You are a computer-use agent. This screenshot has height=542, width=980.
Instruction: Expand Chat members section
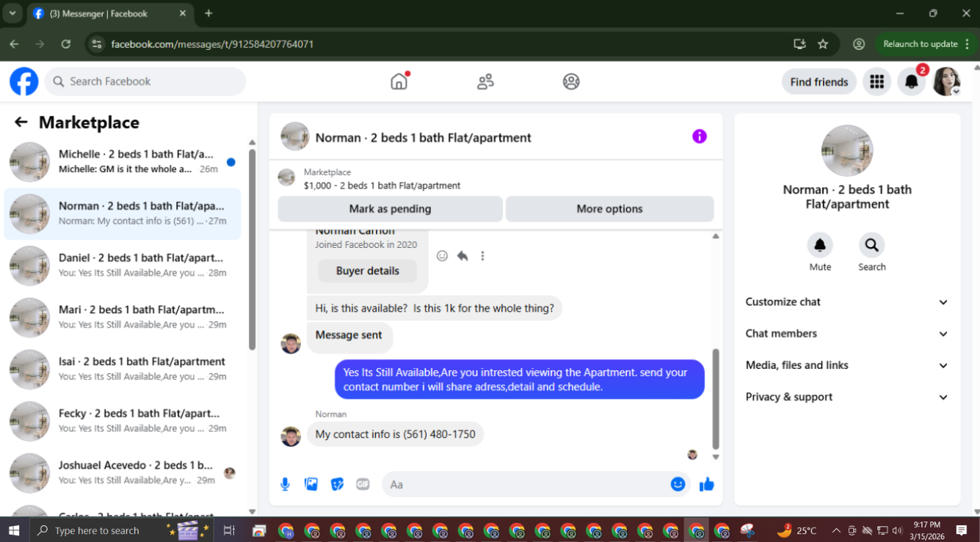(847, 334)
